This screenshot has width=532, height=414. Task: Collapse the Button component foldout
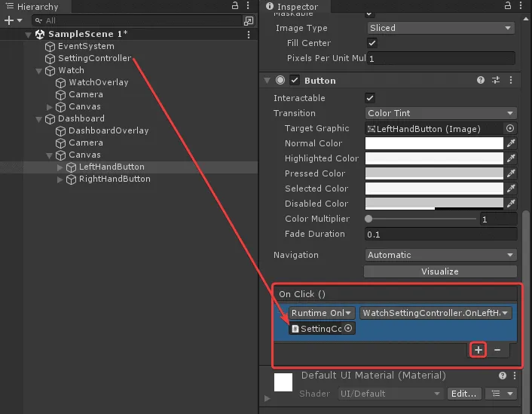pos(267,81)
